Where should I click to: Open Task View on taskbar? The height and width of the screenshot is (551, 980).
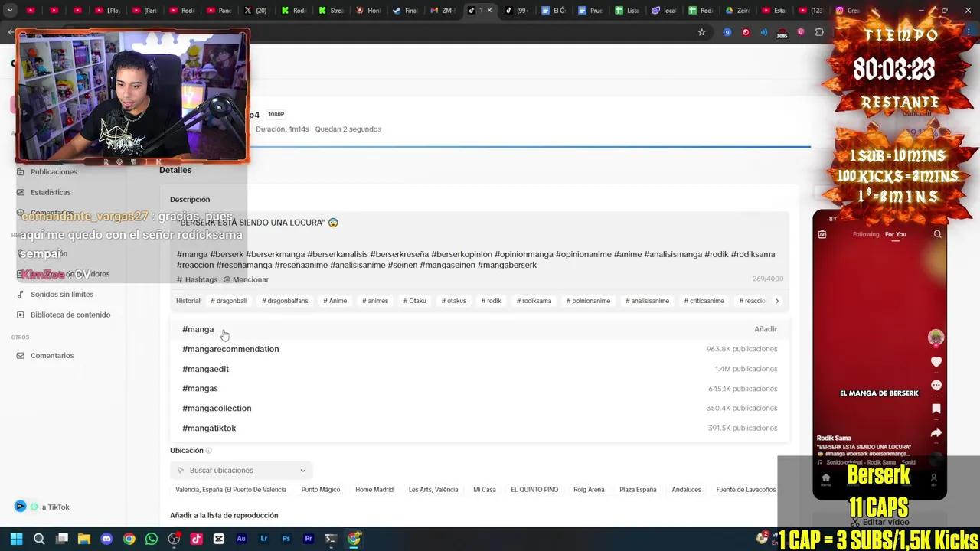(x=62, y=539)
